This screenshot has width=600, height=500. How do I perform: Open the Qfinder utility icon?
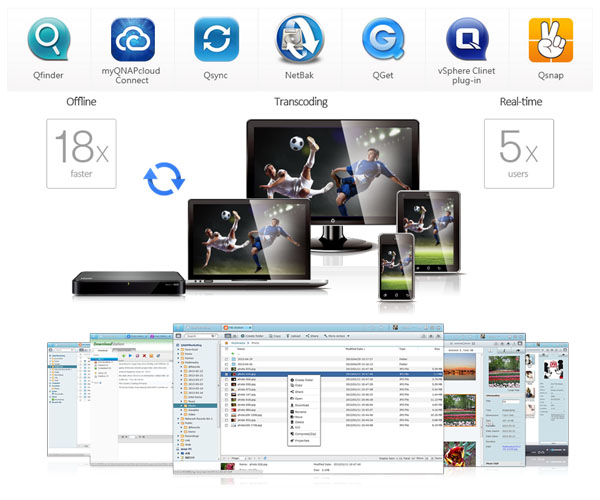click(x=48, y=39)
